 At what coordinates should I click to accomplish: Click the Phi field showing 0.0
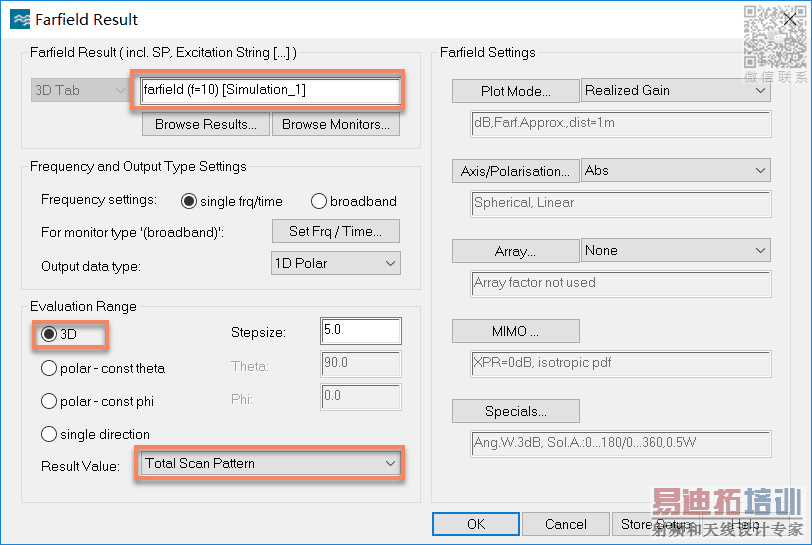360,397
